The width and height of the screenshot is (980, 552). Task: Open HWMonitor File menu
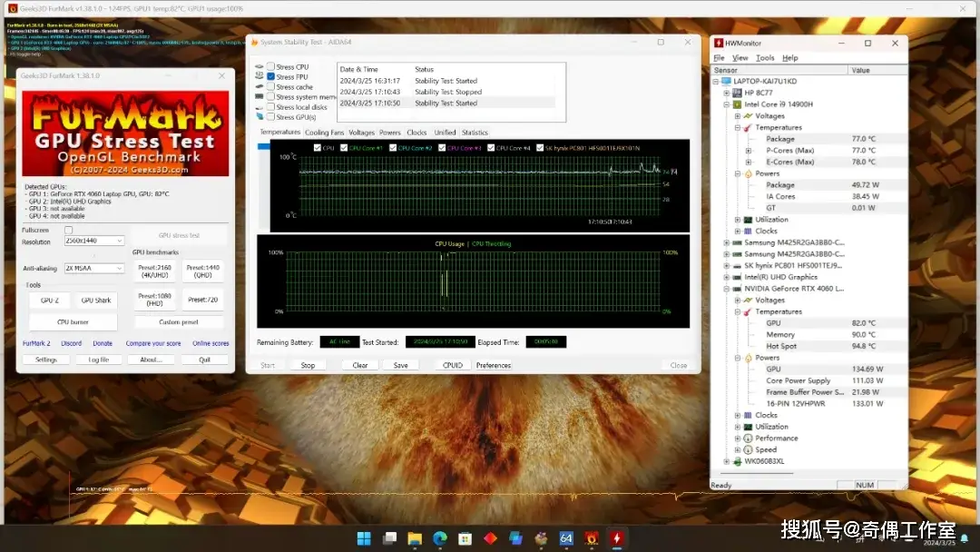coord(720,57)
